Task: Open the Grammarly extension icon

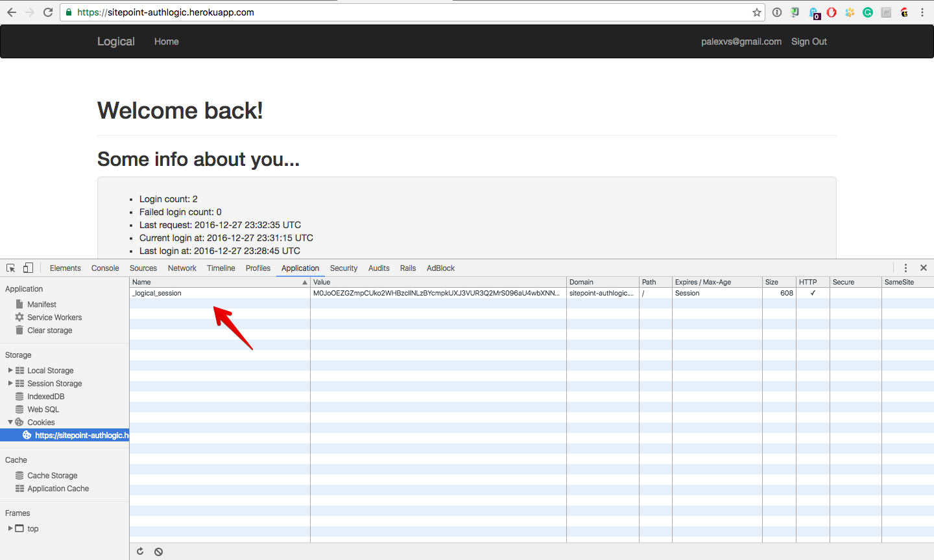Action: coord(868,12)
